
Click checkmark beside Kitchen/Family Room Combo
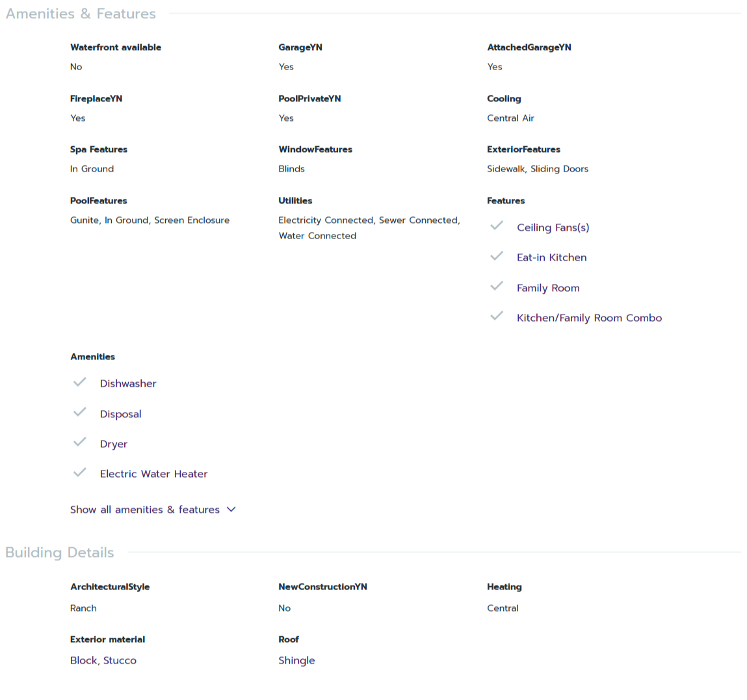pos(497,316)
